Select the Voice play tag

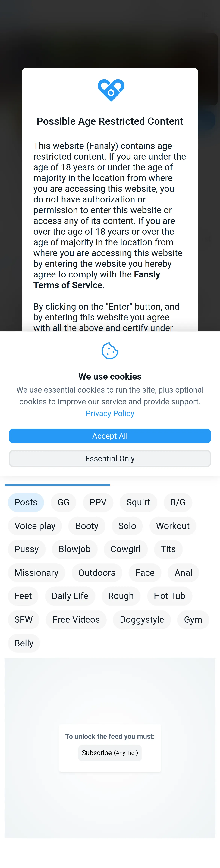(x=35, y=526)
